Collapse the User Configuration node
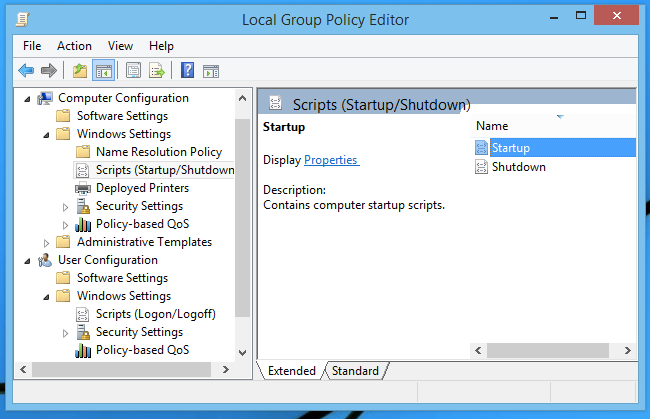This screenshot has height=419, width=650. 27,261
